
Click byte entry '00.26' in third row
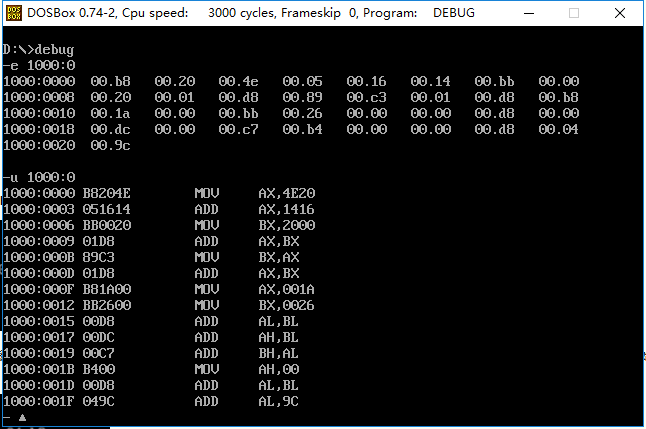302,113
